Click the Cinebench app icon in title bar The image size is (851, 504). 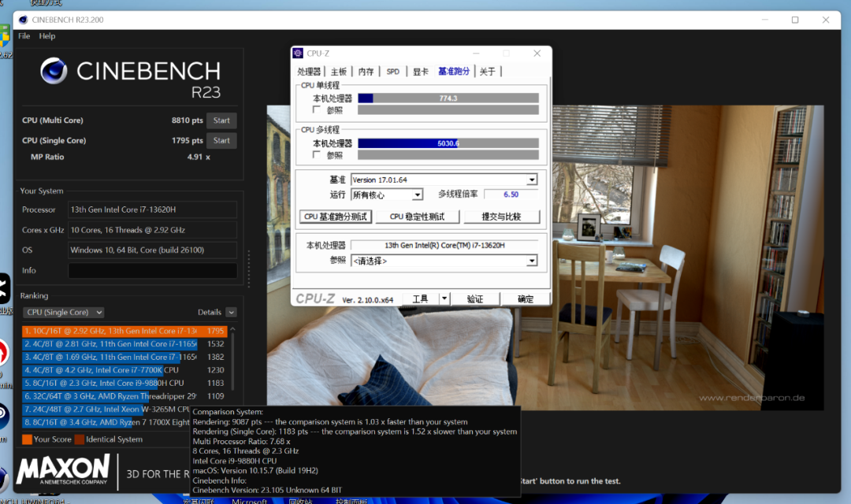[x=23, y=20]
